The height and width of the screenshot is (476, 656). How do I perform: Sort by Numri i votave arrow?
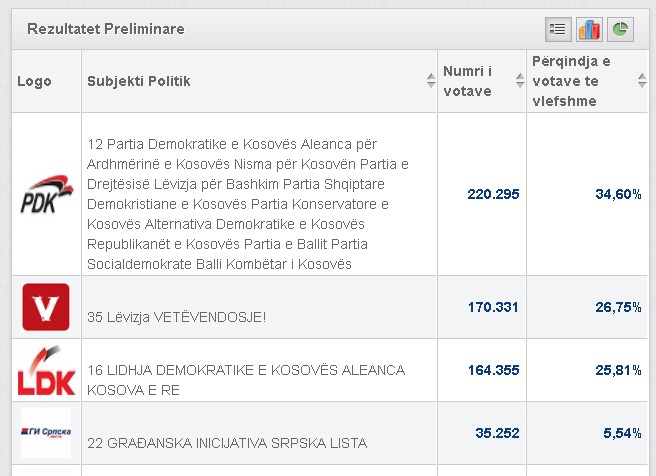pos(519,81)
